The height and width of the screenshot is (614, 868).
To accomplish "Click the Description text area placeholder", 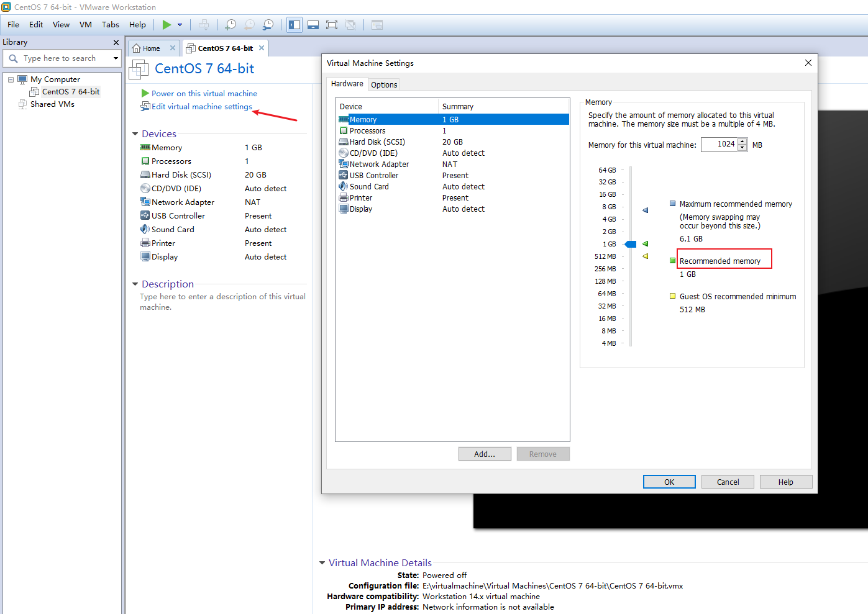I will click(222, 302).
